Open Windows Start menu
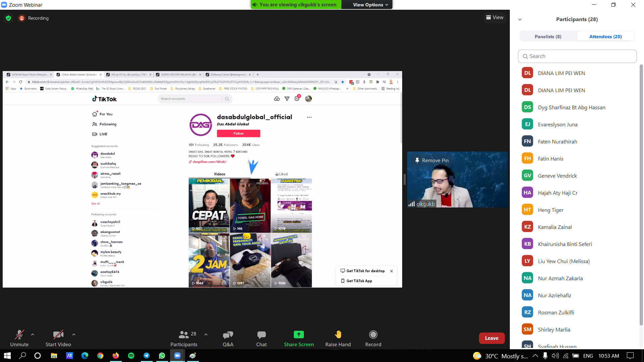This screenshot has height=362, width=644. coord(7,356)
